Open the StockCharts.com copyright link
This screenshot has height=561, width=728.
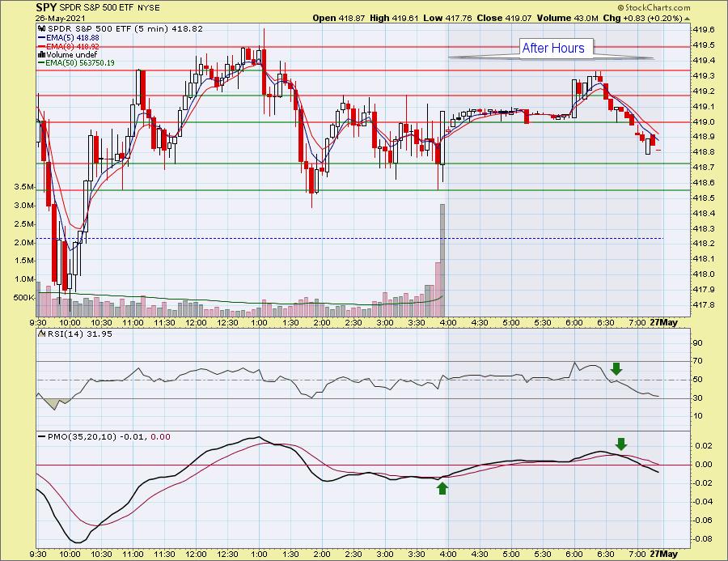coord(654,7)
